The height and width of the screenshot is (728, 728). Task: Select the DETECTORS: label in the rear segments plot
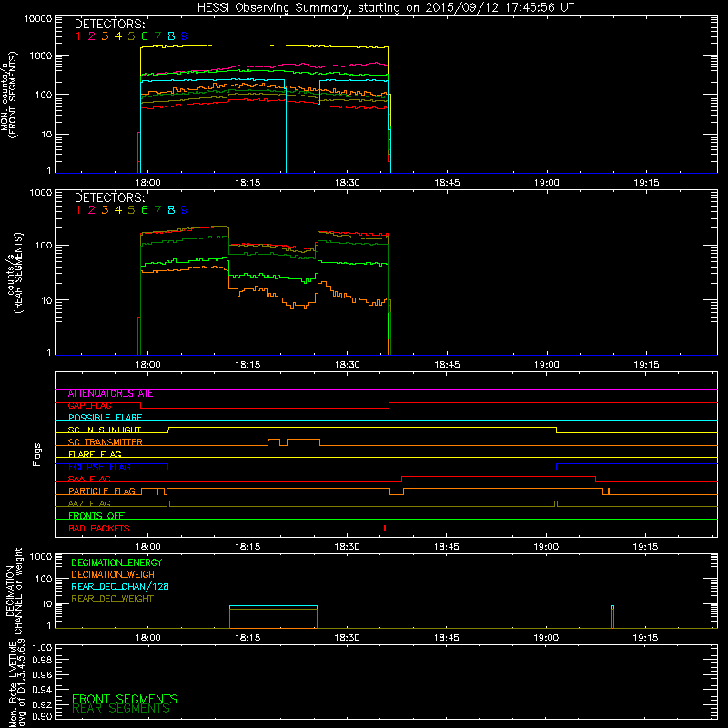tap(110, 198)
